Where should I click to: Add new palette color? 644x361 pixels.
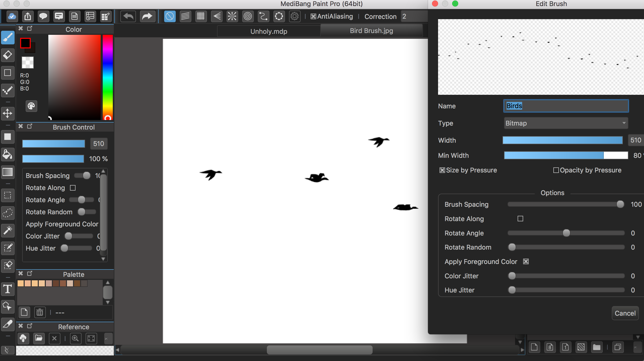[24, 313]
